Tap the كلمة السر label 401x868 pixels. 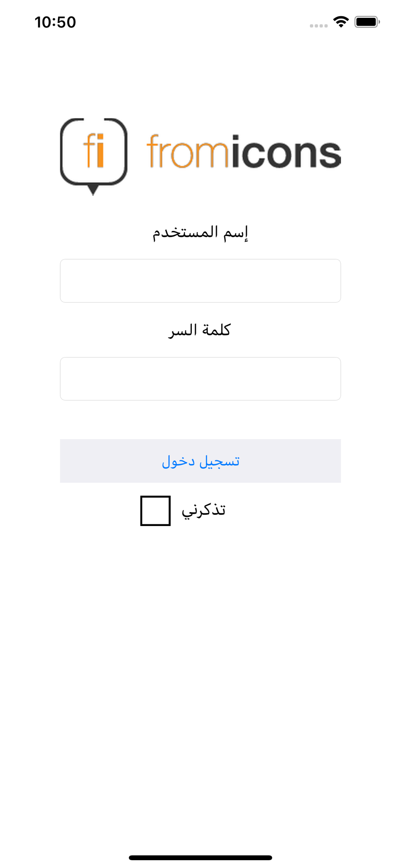click(200, 331)
